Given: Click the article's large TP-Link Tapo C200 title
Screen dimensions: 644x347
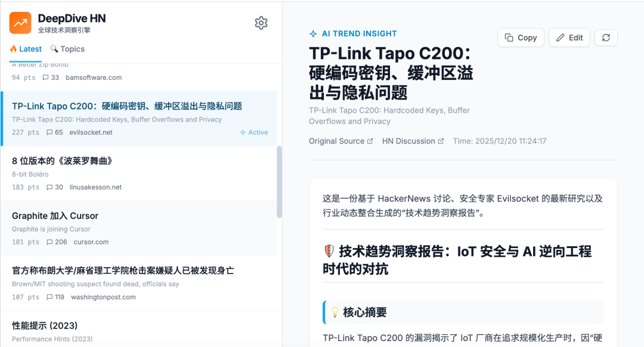Looking at the screenshot, I should click(391, 73).
